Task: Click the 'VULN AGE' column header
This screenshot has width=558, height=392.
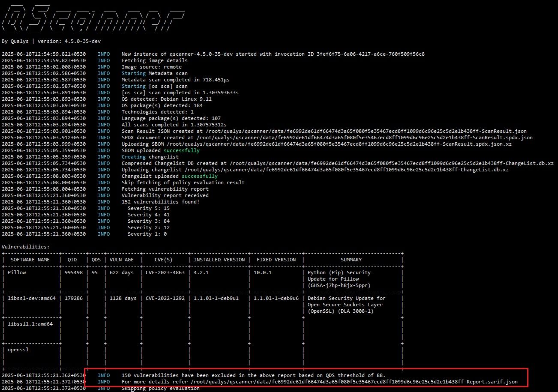Action: (122, 260)
